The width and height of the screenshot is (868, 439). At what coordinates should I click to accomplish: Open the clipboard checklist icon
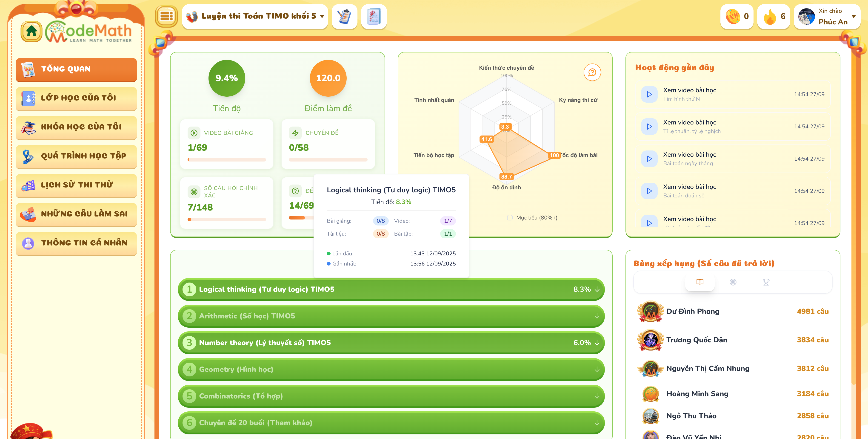click(x=344, y=16)
